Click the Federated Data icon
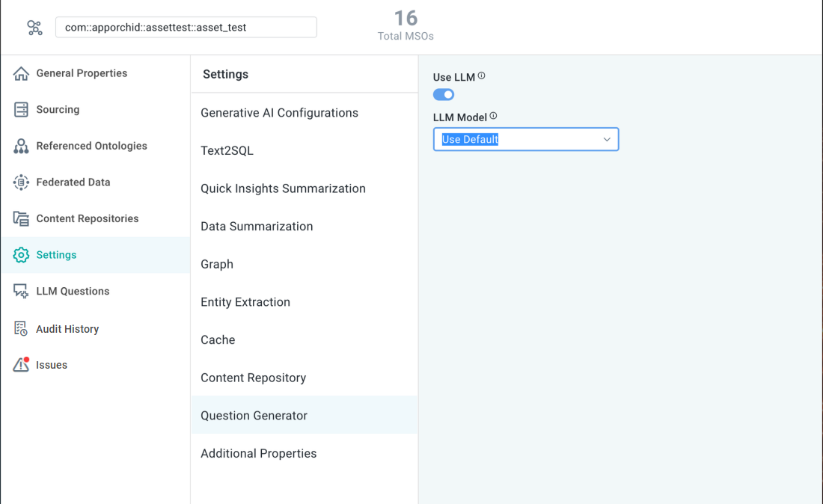This screenshot has width=823, height=504. [x=21, y=182]
